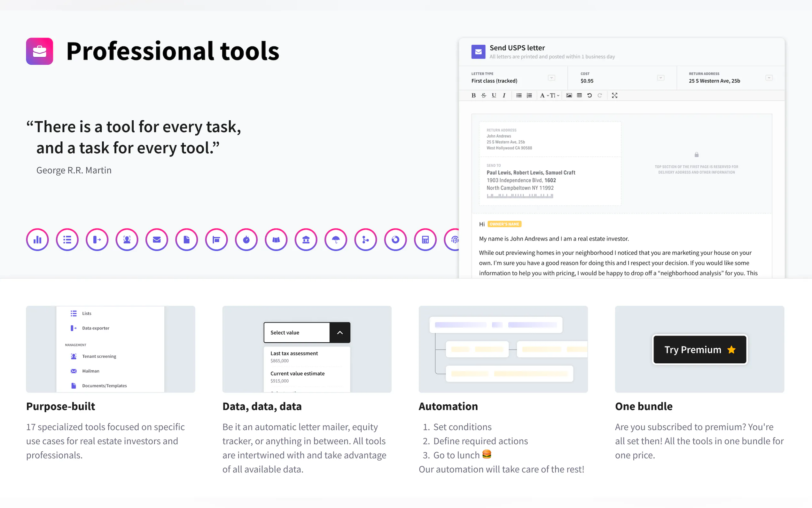Insert a table in the letter
The height and width of the screenshot is (508, 812).
tap(579, 95)
